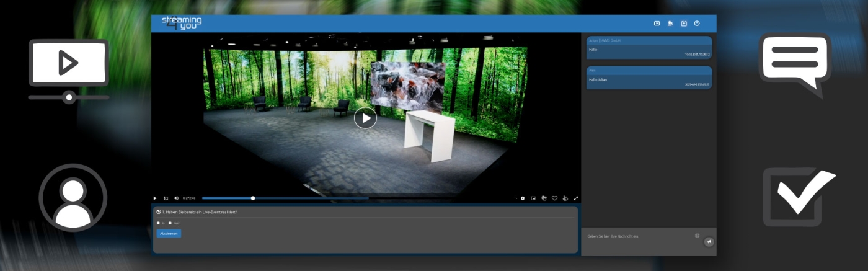Click the large user profile icon on left
This screenshot has height=271, width=868.
pos(73,198)
